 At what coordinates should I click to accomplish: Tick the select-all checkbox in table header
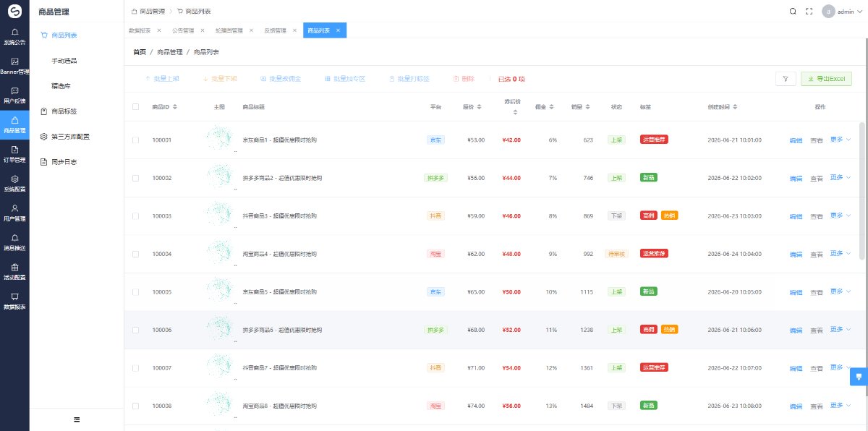135,107
